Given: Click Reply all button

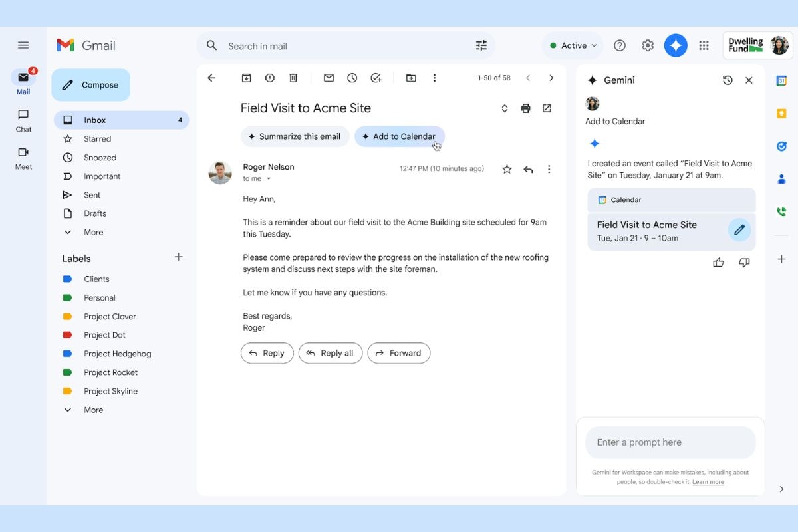Looking at the screenshot, I should [x=331, y=353].
